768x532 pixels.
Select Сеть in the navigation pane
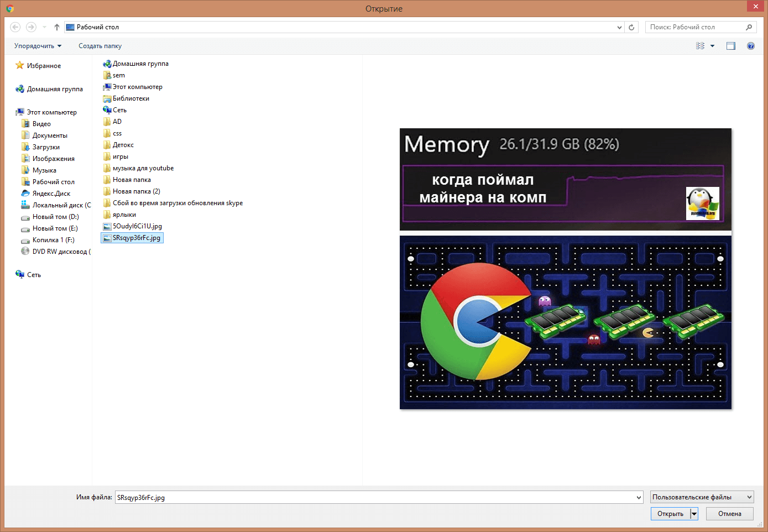pos(28,274)
